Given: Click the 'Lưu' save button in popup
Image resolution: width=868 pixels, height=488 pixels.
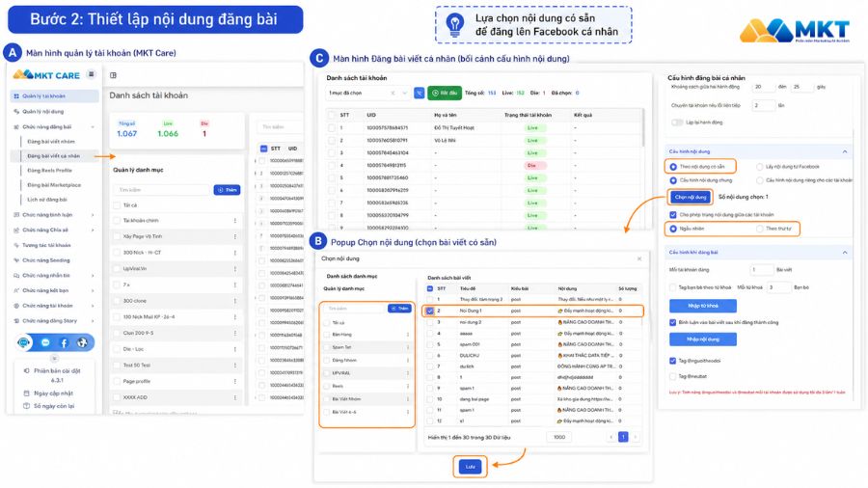Looking at the screenshot, I should [470, 467].
